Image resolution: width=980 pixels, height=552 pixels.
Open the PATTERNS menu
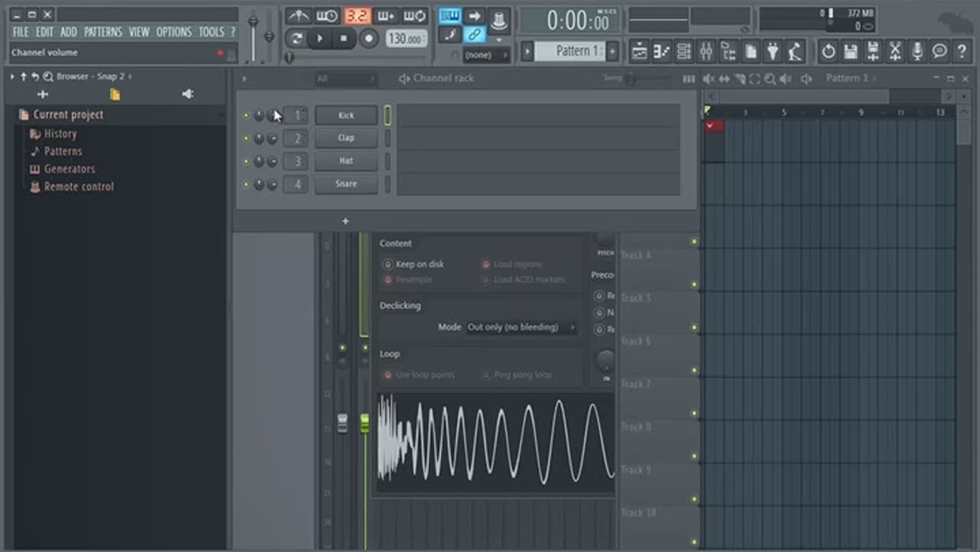[103, 32]
